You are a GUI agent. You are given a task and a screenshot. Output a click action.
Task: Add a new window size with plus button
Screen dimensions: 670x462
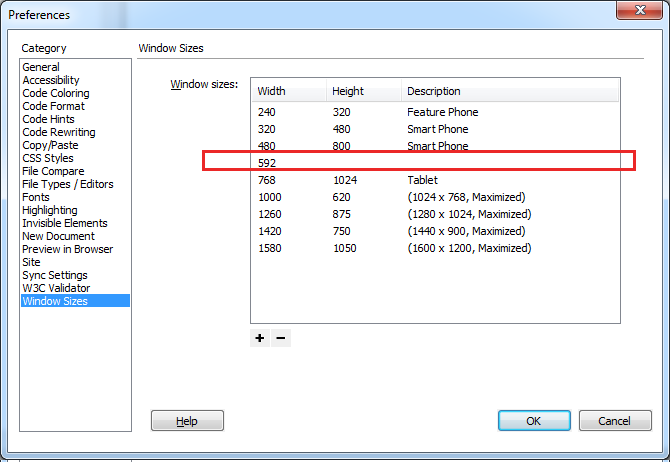[260, 338]
